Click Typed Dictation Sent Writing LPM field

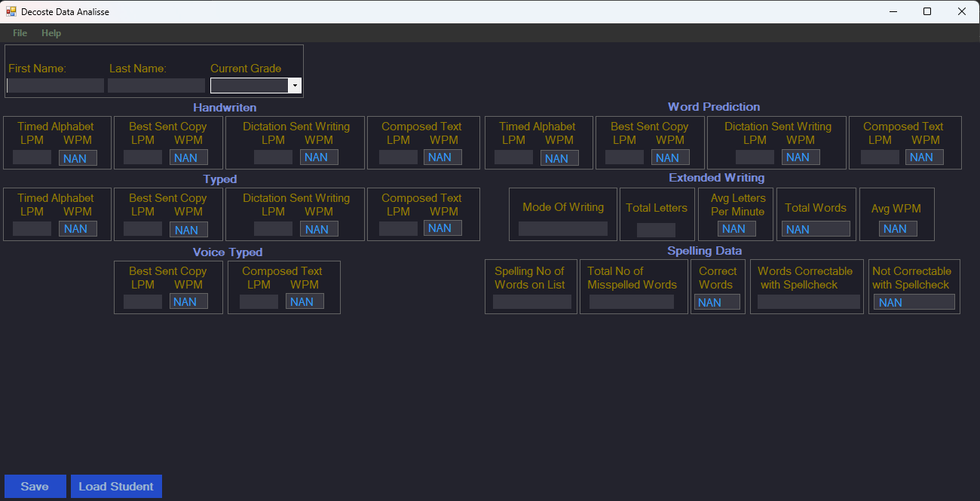click(x=273, y=229)
